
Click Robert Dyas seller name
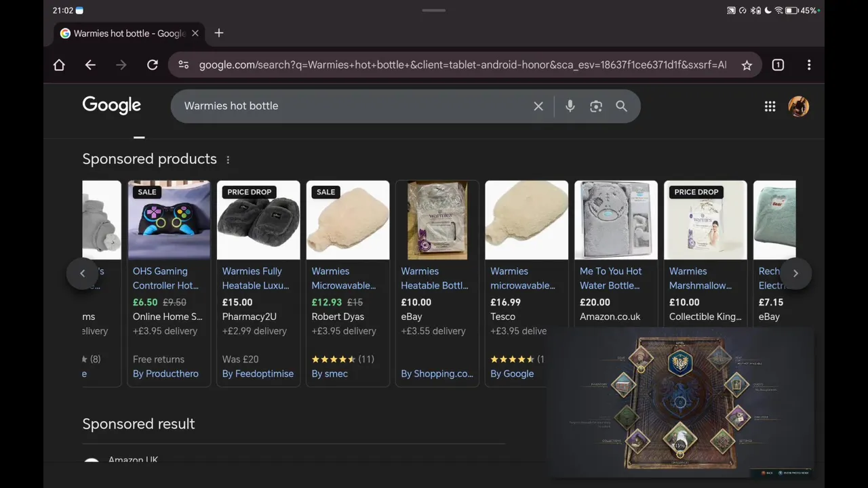(338, 317)
